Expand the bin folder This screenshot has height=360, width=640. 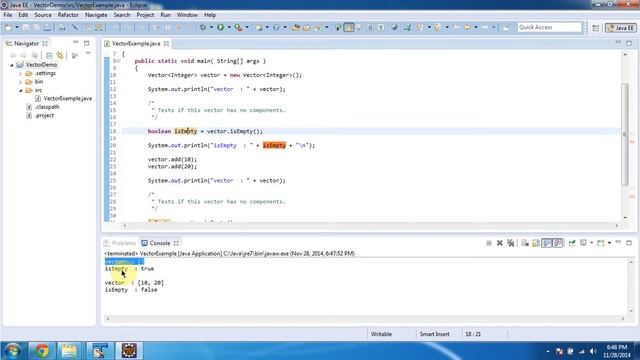[20, 82]
